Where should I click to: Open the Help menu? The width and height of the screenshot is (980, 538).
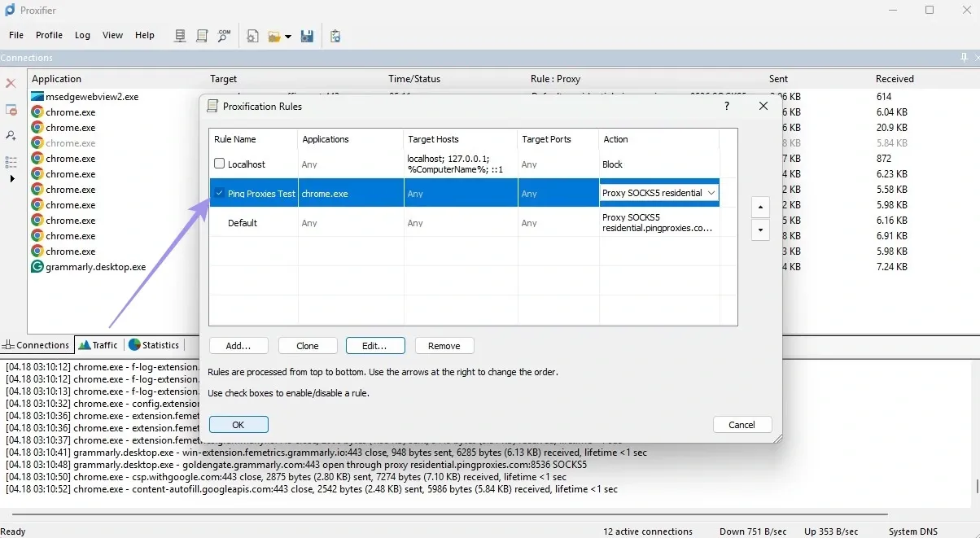pyautogui.click(x=145, y=35)
